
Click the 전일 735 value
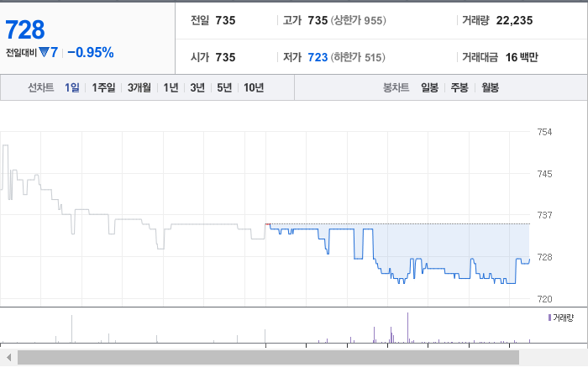(225, 21)
